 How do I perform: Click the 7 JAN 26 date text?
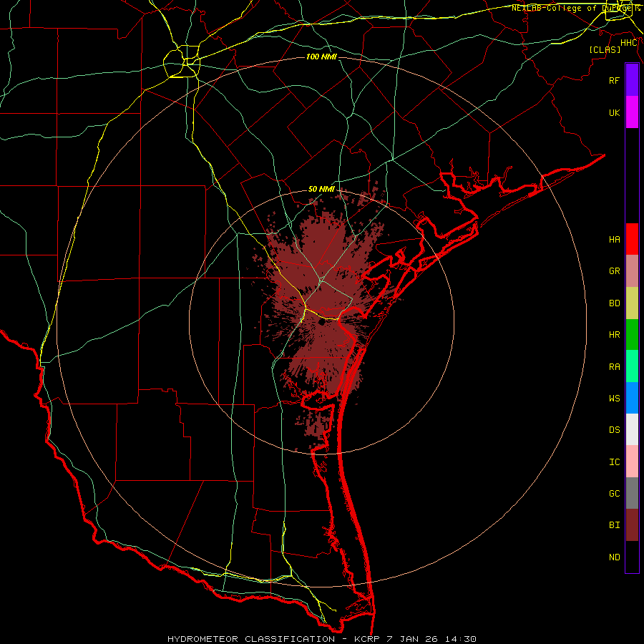click(413, 639)
